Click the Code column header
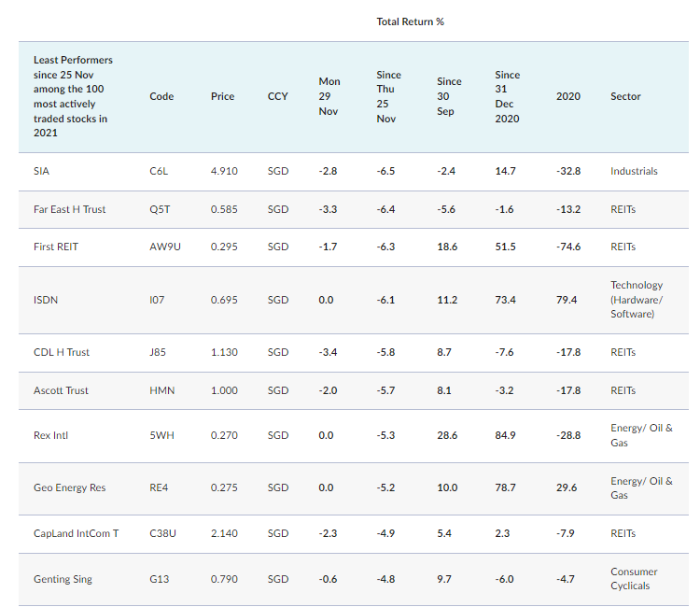 click(x=161, y=96)
